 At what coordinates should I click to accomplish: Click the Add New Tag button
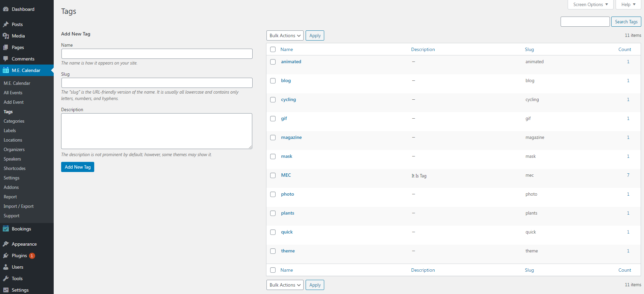[x=78, y=167]
